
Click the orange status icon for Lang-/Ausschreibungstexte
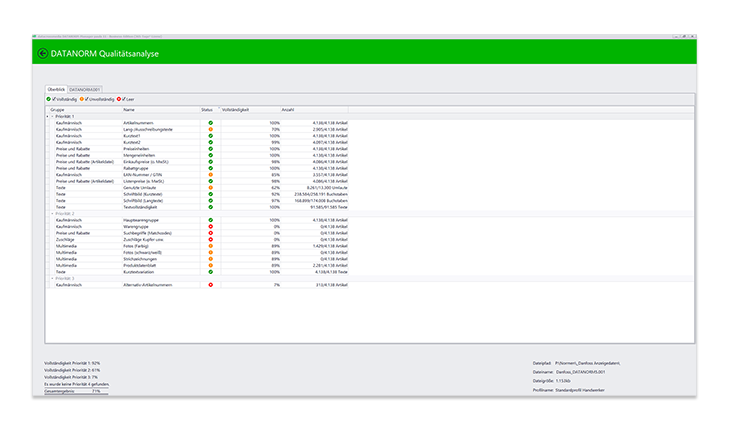point(211,129)
